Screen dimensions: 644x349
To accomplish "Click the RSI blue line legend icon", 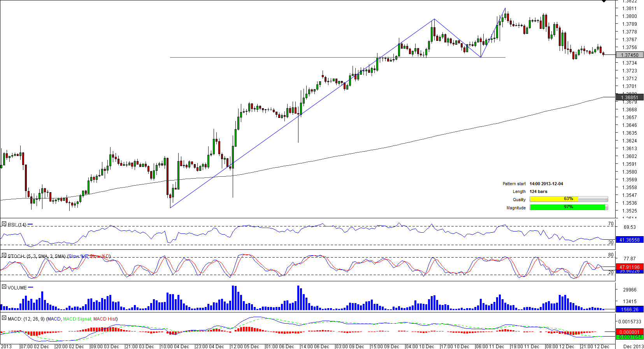I will 30,224.
